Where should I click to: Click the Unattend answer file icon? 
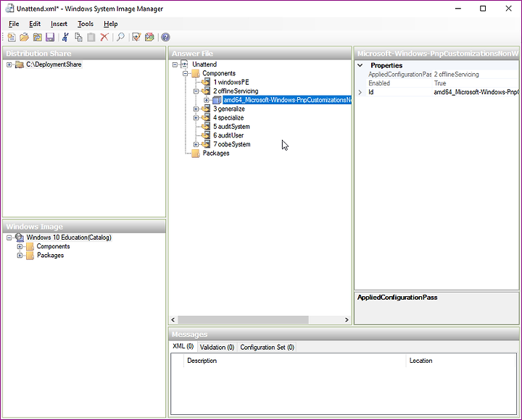pyautogui.click(x=184, y=64)
